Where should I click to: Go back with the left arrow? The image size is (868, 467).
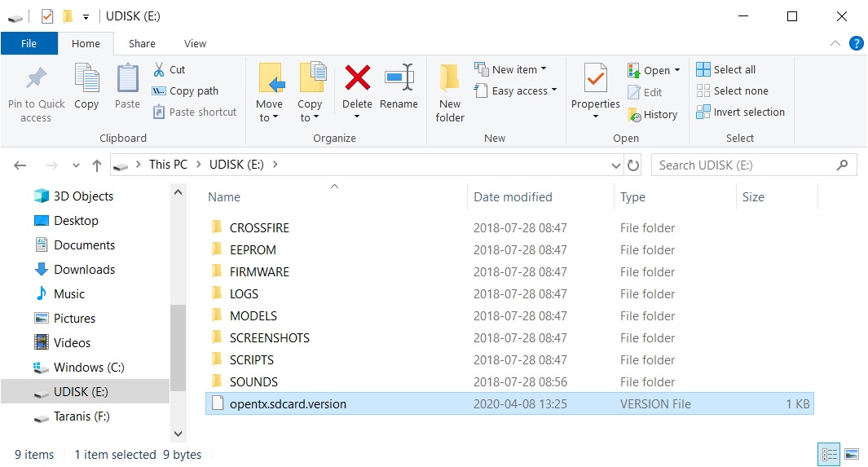point(20,165)
